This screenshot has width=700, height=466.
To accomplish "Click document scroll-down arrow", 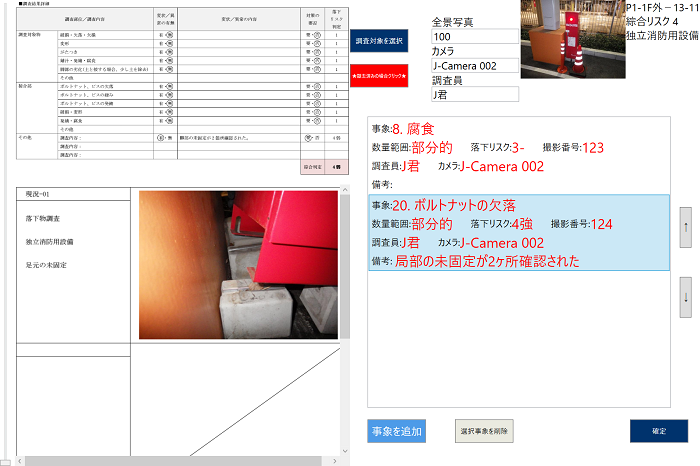I will [x=345, y=451].
